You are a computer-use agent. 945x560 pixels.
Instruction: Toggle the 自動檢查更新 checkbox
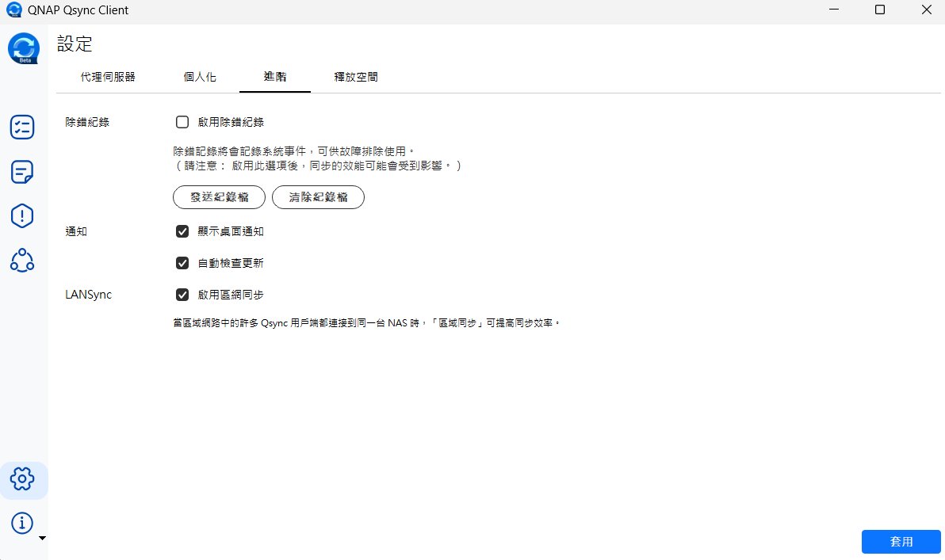(x=182, y=263)
